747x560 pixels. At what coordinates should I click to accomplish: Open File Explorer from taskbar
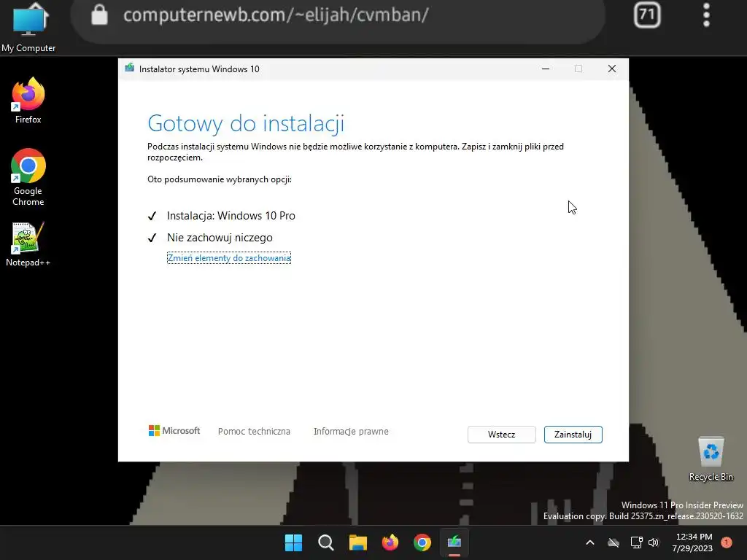click(357, 542)
